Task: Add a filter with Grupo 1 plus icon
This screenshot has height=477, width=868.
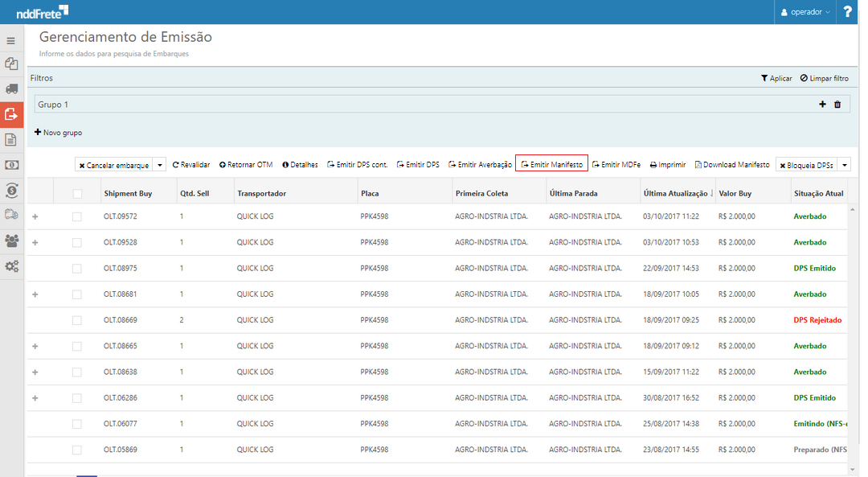Action: point(822,105)
